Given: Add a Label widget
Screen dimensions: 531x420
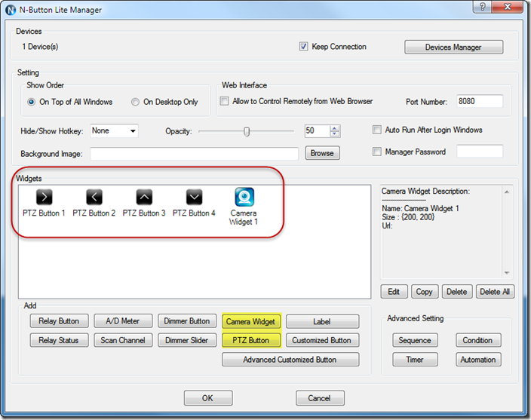Looking at the screenshot, I should tap(322, 321).
